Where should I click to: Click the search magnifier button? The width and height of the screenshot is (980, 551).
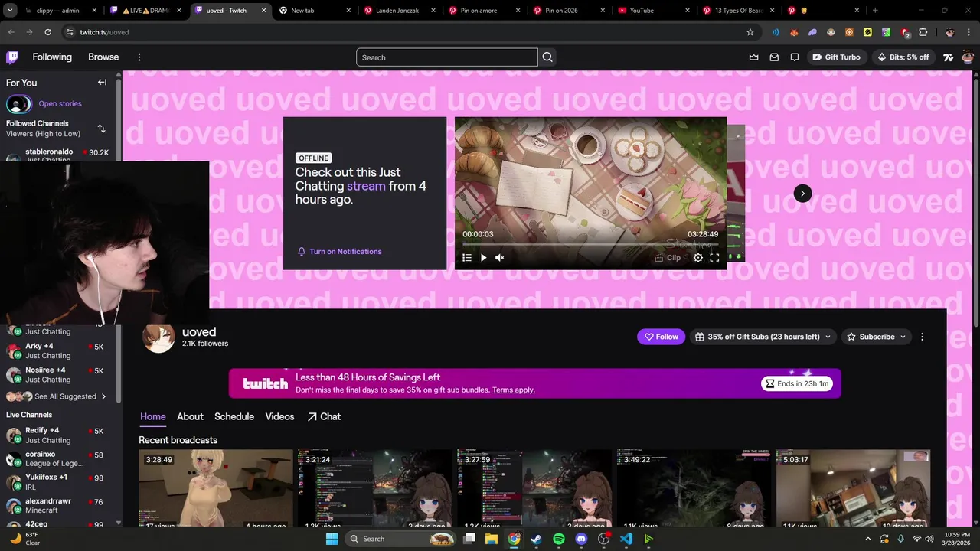point(547,57)
